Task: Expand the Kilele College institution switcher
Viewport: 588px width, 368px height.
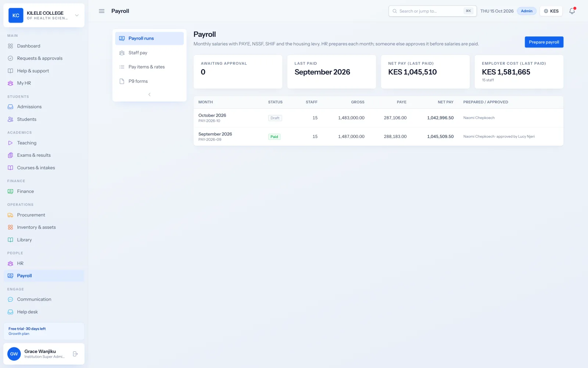Action: coord(77,15)
